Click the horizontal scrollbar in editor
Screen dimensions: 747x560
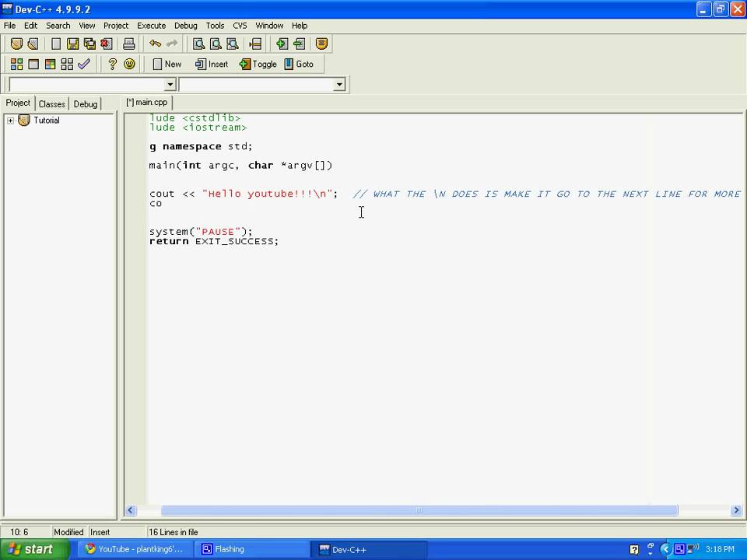pos(419,510)
